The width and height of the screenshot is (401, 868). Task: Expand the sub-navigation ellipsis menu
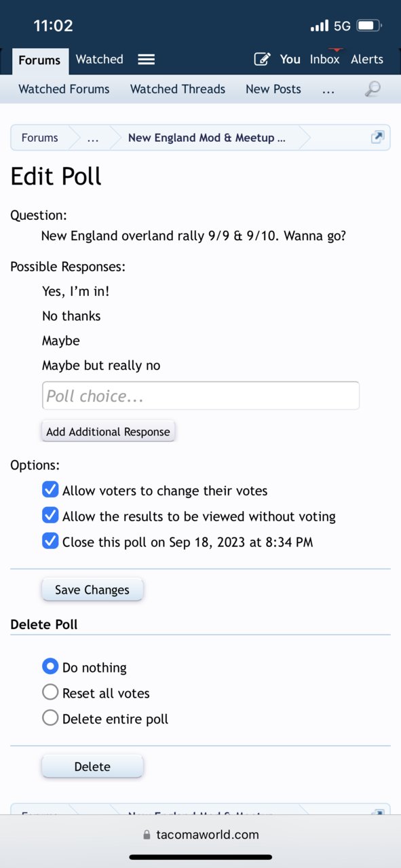coord(328,89)
